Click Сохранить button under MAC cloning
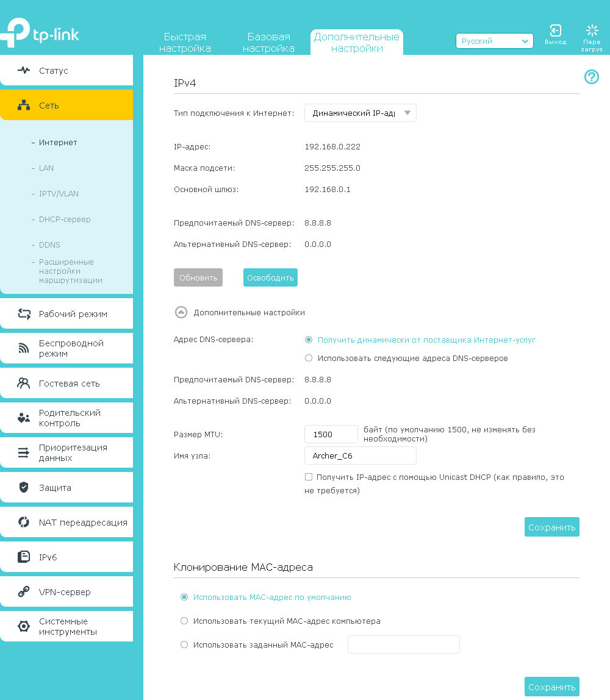The width and height of the screenshot is (610, 700). tap(552, 687)
